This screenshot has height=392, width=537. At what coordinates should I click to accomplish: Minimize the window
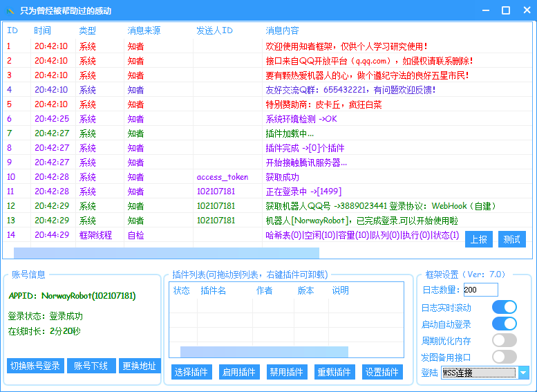tap(486, 10)
